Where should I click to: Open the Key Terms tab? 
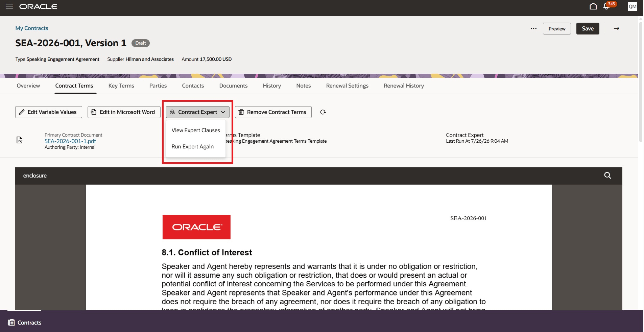[x=121, y=86]
